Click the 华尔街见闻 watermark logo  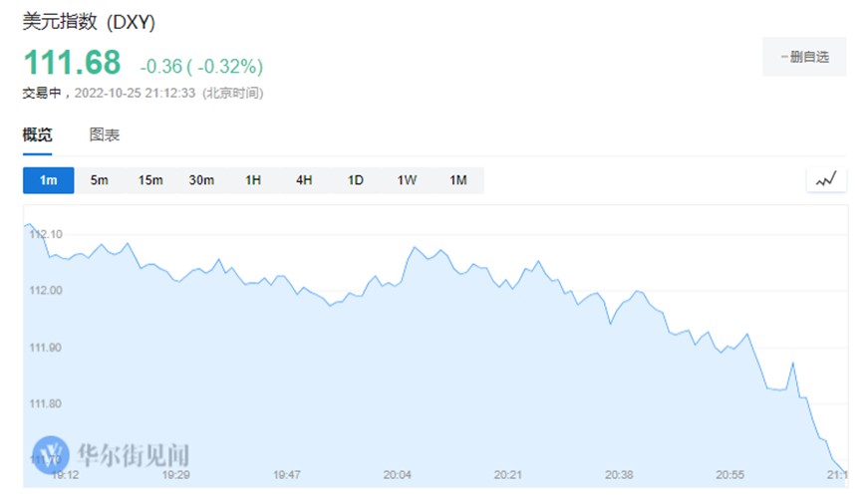111,454
